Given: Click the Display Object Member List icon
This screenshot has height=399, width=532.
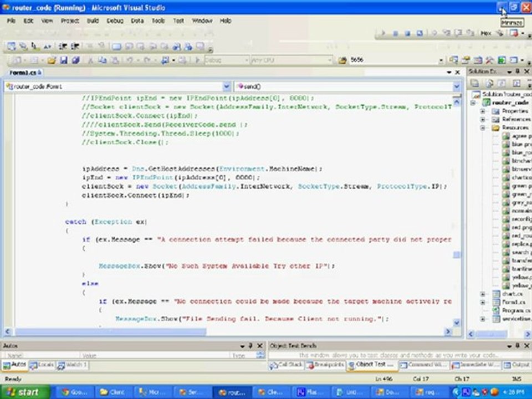Looking at the screenshot, I should (x=12, y=46).
